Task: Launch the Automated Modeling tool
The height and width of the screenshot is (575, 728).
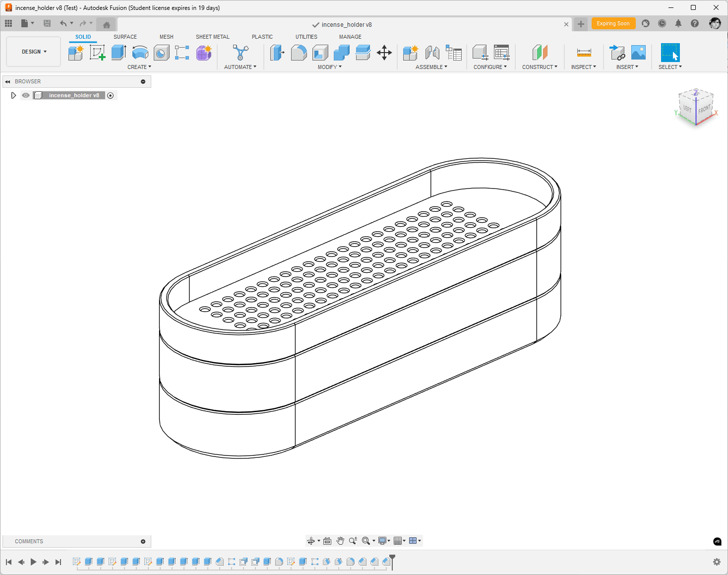Action: [241, 53]
